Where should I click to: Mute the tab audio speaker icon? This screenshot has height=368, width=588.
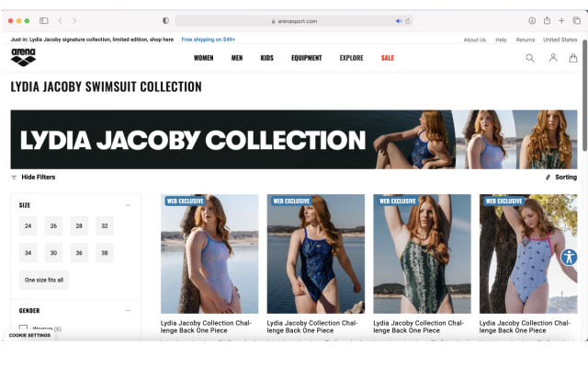click(x=399, y=21)
